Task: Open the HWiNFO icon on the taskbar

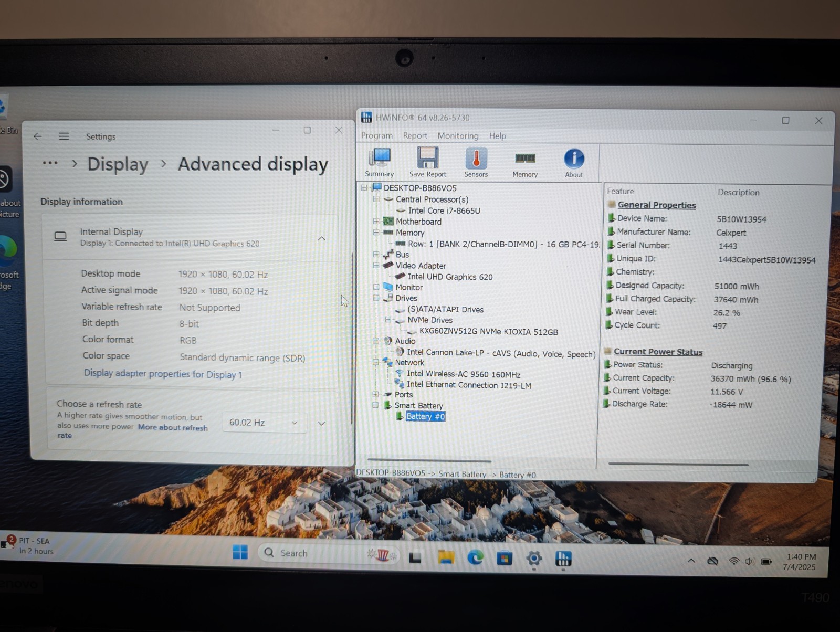Action: tap(563, 559)
